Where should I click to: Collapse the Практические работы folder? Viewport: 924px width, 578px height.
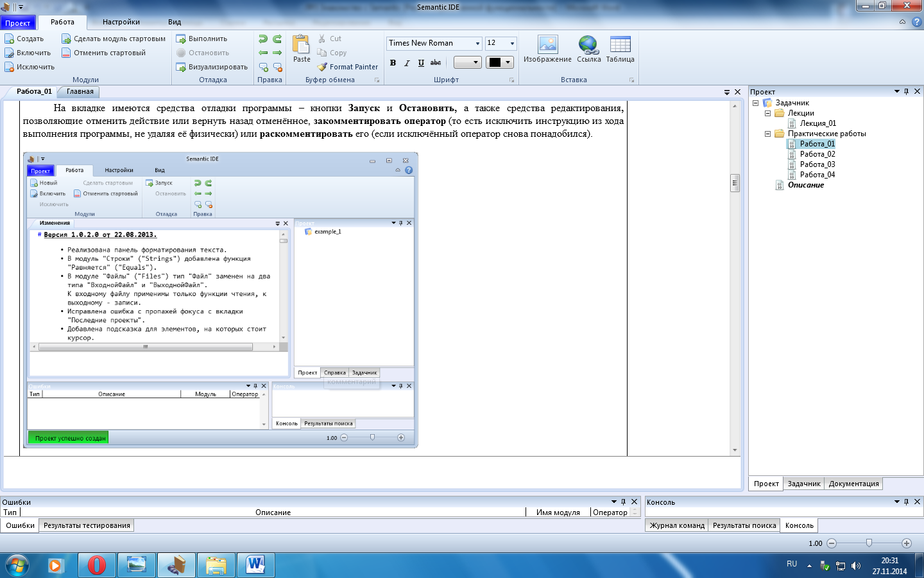tap(767, 134)
